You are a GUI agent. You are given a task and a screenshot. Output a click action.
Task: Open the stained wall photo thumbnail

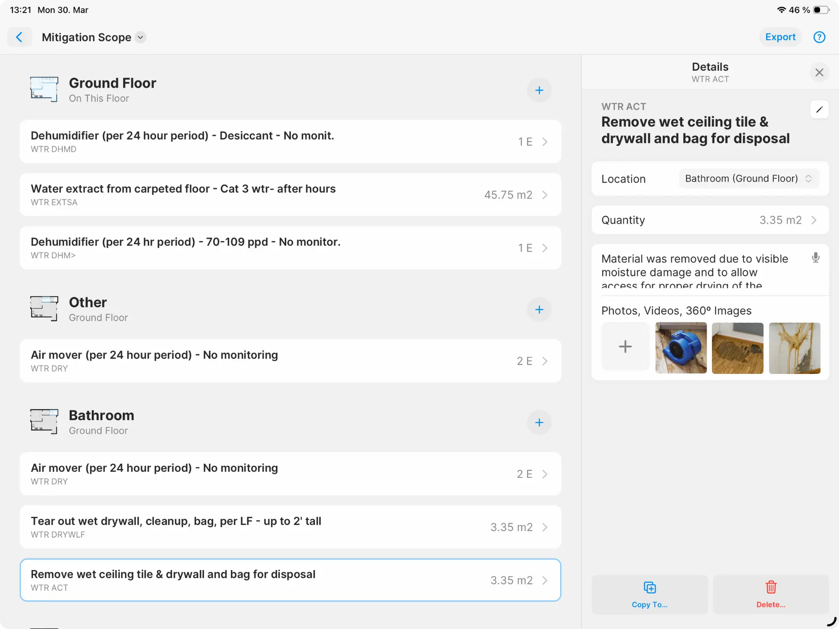[794, 348]
